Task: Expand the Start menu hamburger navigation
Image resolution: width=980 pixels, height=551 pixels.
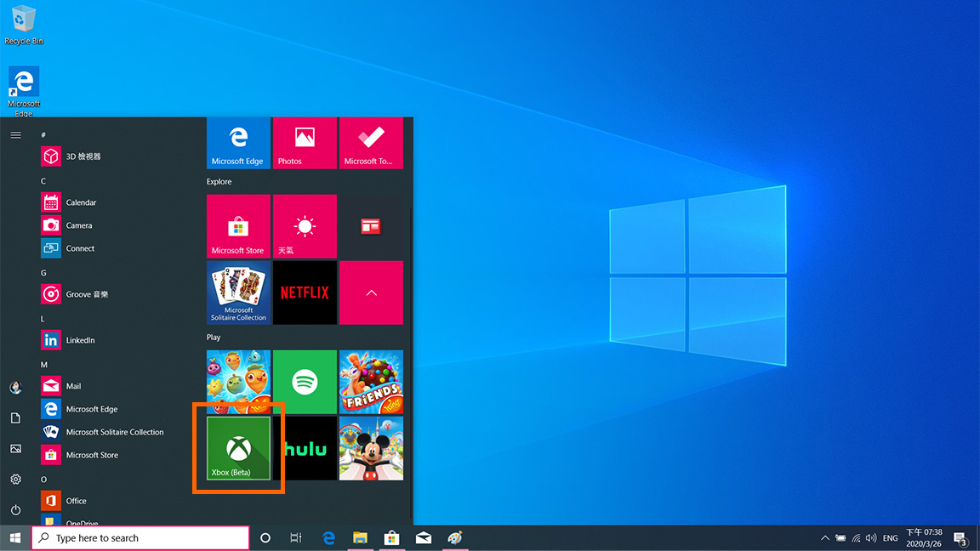Action: click(15, 134)
